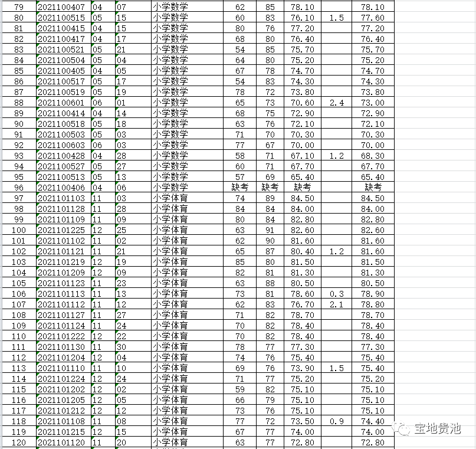Click the green marker on ID 2021101108
Viewport: 476px width, 449px height.
click(39, 418)
